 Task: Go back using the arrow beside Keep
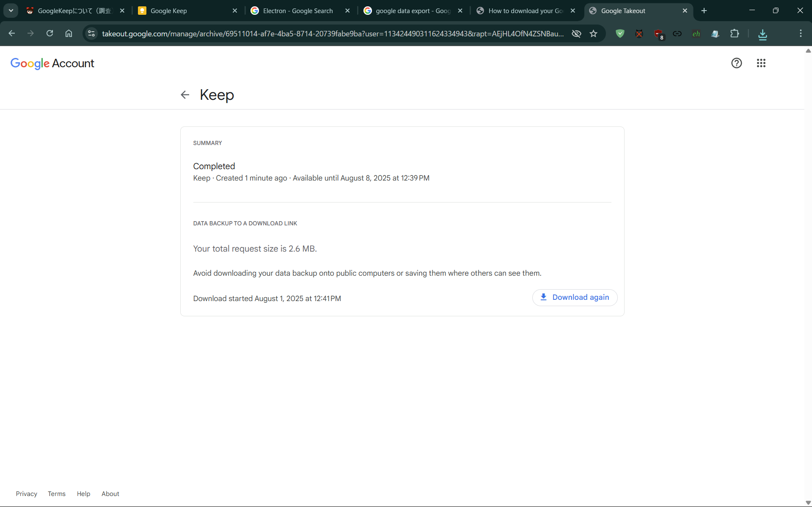tap(185, 95)
